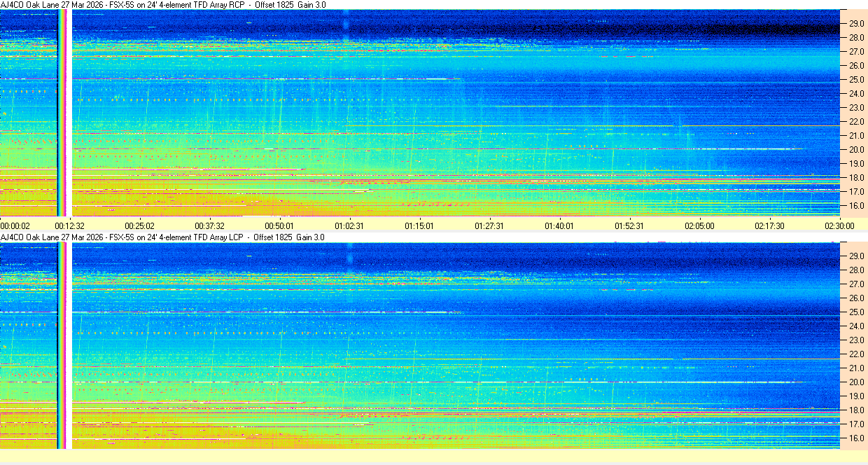Click the 20.0 frequency label on RCP panel
Viewport: 868px width, 465px height.
[x=857, y=150]
